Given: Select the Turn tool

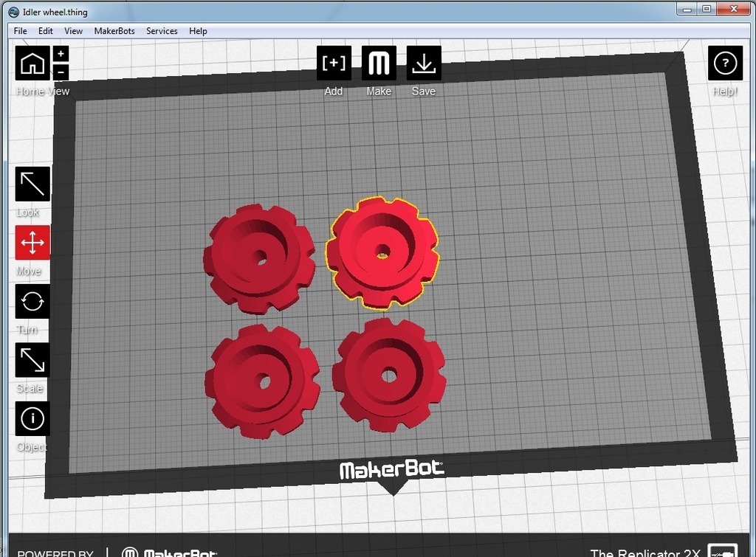Looking at the screenshot, I should 32,301.
